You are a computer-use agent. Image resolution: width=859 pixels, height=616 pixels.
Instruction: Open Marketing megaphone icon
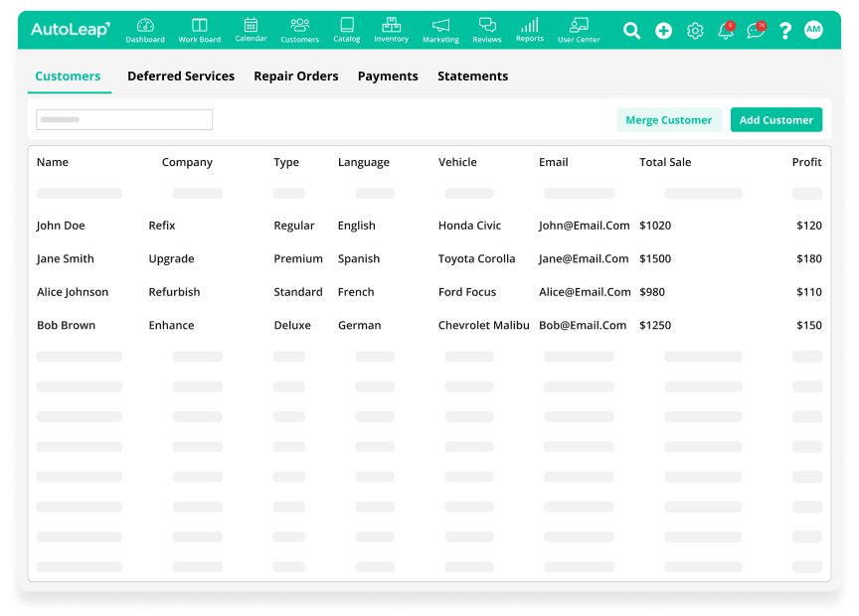tap(440, 26)
